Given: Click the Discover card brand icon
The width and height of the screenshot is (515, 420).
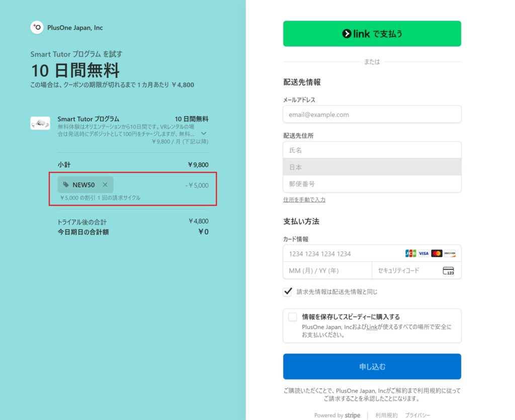Looking at the screenshot, I should click(450, 253).
